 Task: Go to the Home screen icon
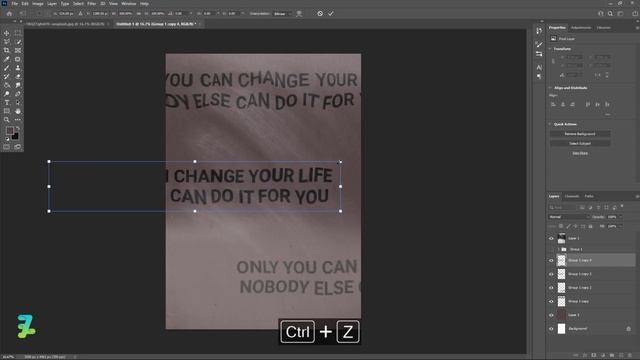pos(9,13)
